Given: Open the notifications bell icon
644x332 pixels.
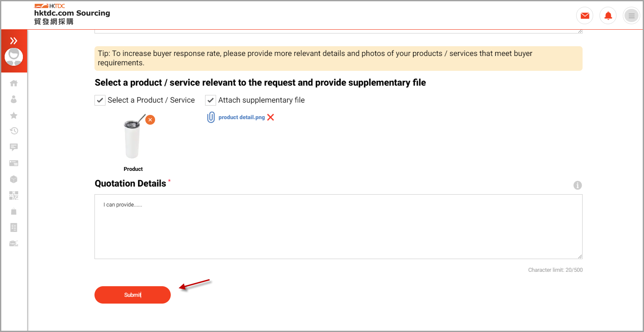Looking at the screenshot, I should pos(608,16).
